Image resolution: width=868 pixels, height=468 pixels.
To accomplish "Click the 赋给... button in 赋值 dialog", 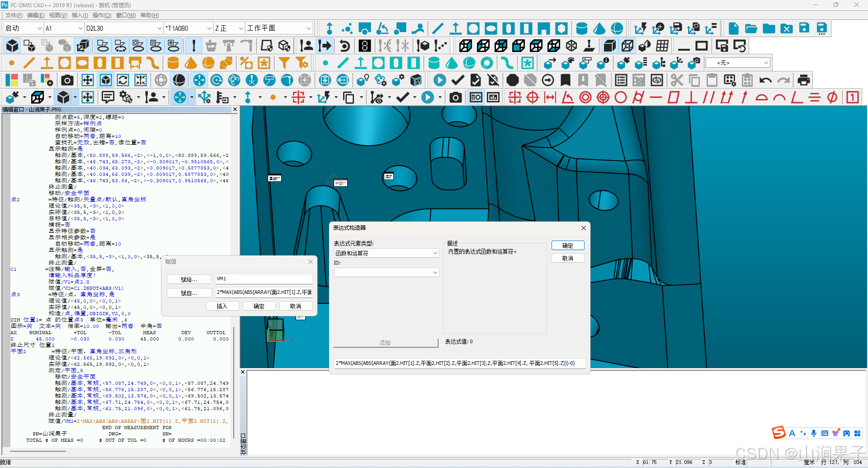I will [x=189, y=279].
